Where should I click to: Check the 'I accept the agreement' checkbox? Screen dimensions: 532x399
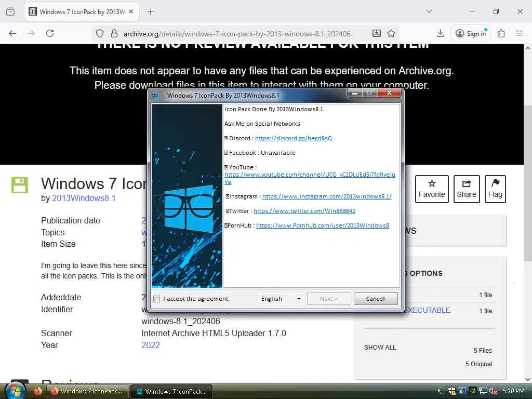157,299
